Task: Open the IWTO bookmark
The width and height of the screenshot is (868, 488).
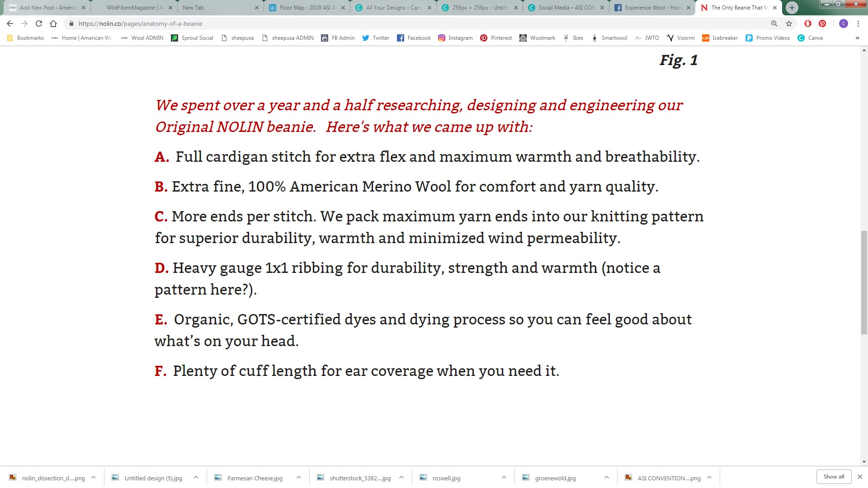Action: coord(647,38)
